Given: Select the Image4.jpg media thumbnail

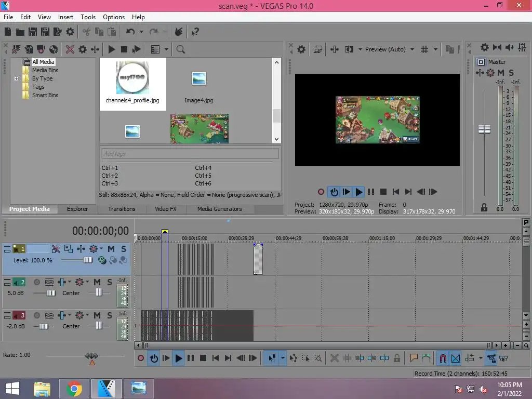Looking at the screenshot, I should pos(199,85).
